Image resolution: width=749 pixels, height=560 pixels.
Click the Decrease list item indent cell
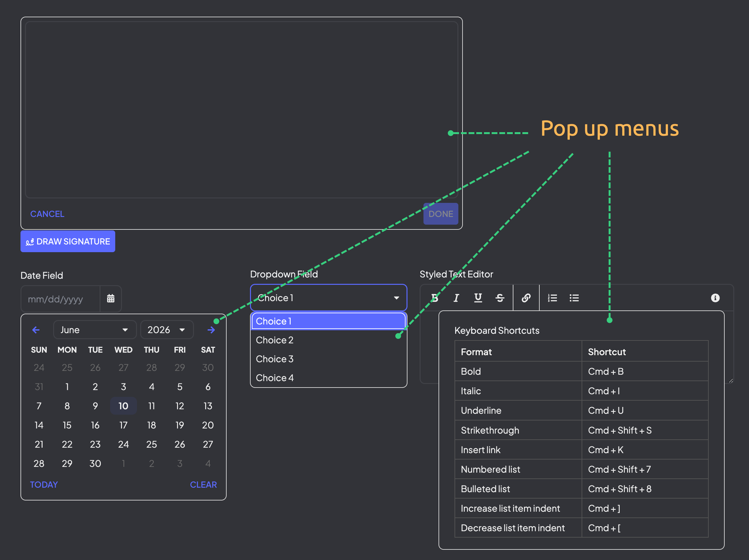[x=518, y=528]
